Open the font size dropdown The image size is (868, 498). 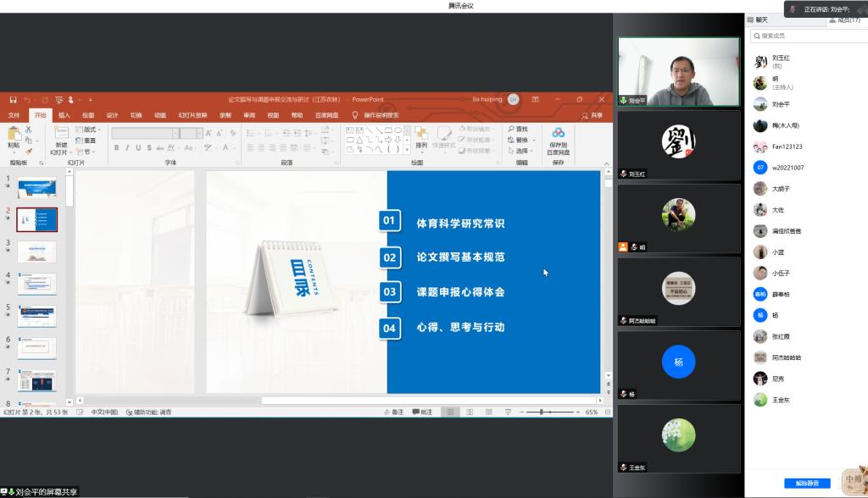(200, 133)
